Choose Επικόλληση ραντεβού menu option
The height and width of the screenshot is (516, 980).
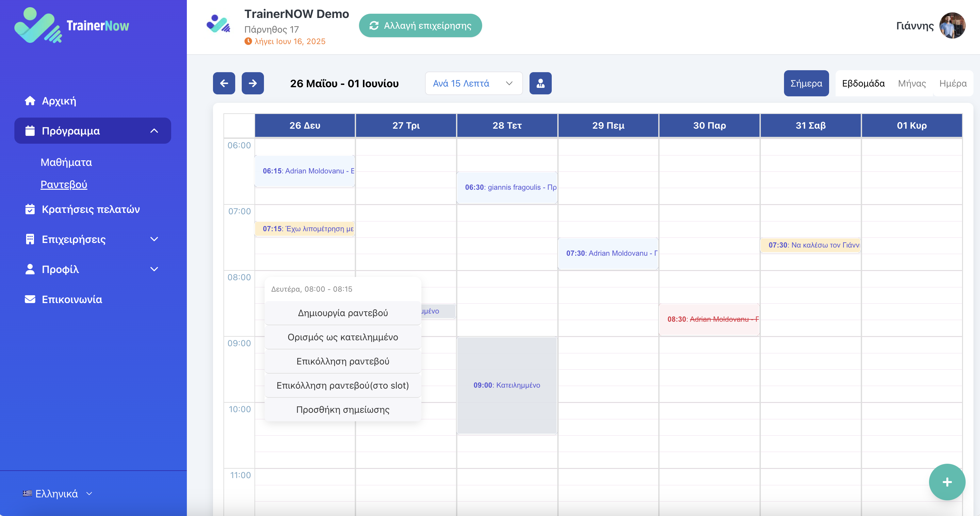point(343,361)
